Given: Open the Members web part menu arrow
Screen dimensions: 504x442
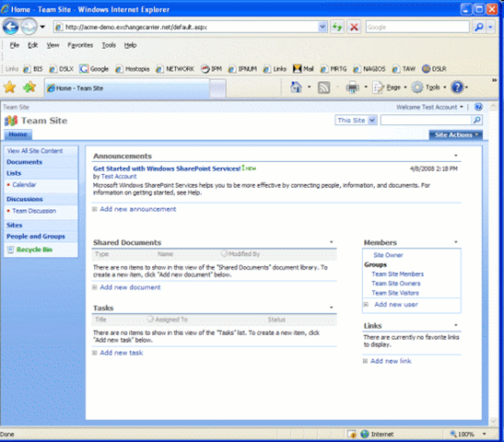Looking at the screenshot, I should [456, 242].
